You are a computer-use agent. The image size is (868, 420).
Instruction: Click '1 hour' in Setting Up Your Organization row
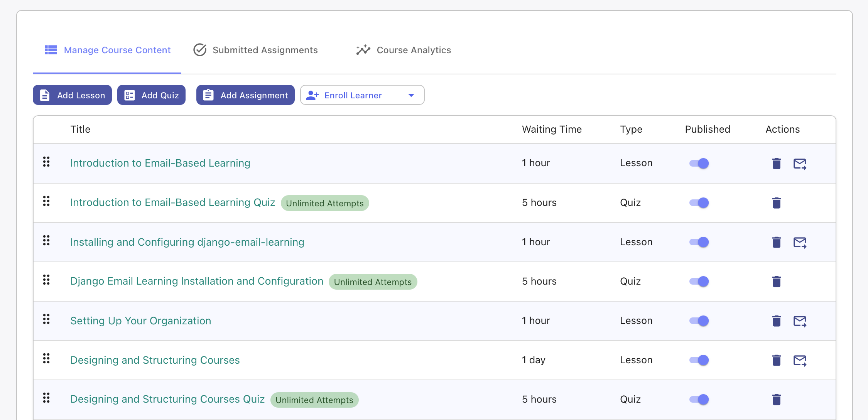click(536, 321)
